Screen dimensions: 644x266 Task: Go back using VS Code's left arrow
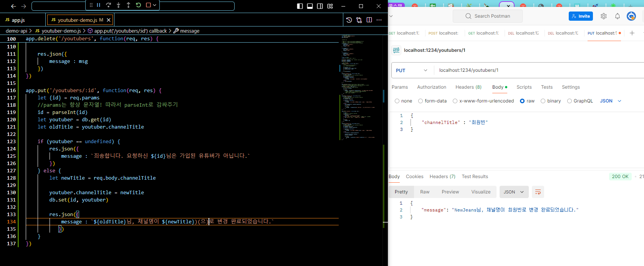(x=13, y=6)
